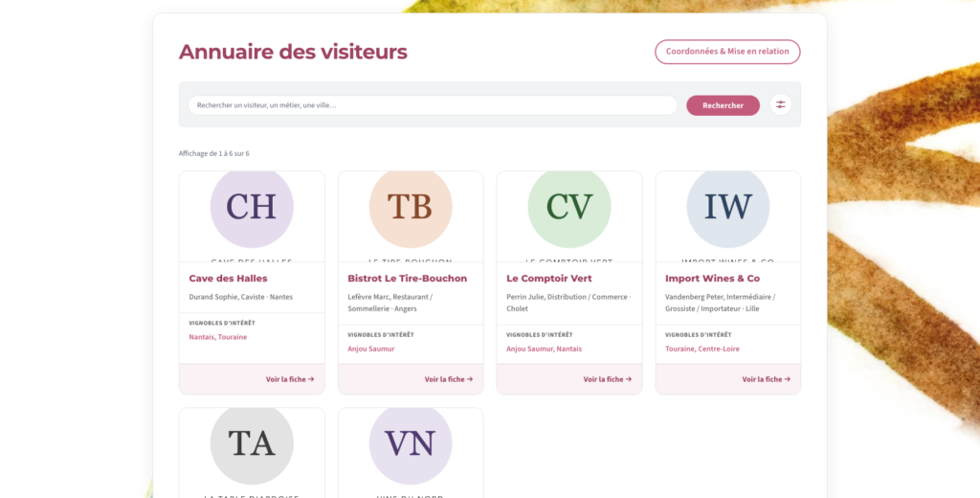Click the Annuaire des visiteurs heading

(x=293, y=52)
